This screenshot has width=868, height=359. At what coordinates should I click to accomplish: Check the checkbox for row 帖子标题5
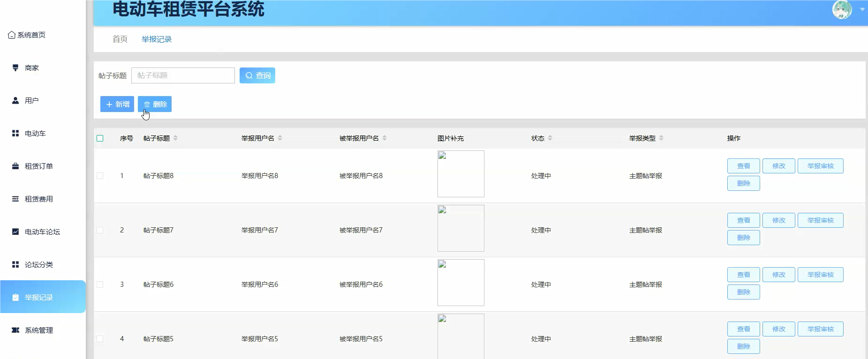click(100, 339)
